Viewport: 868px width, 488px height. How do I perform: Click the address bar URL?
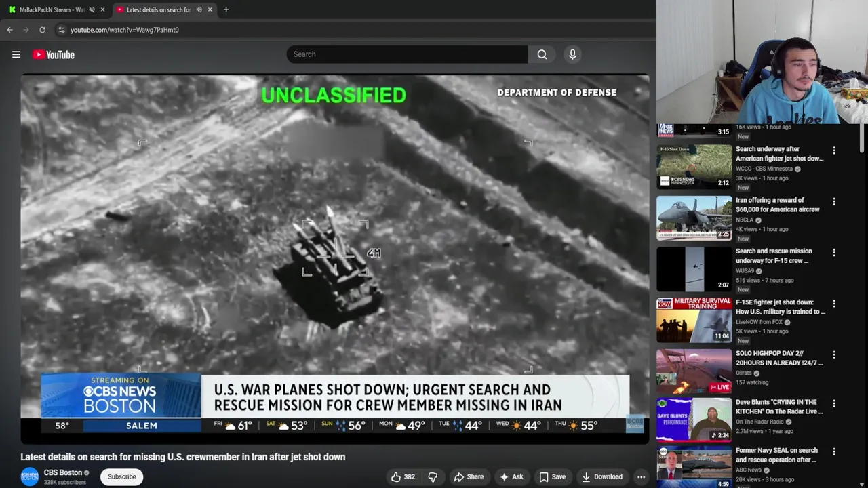125,30
